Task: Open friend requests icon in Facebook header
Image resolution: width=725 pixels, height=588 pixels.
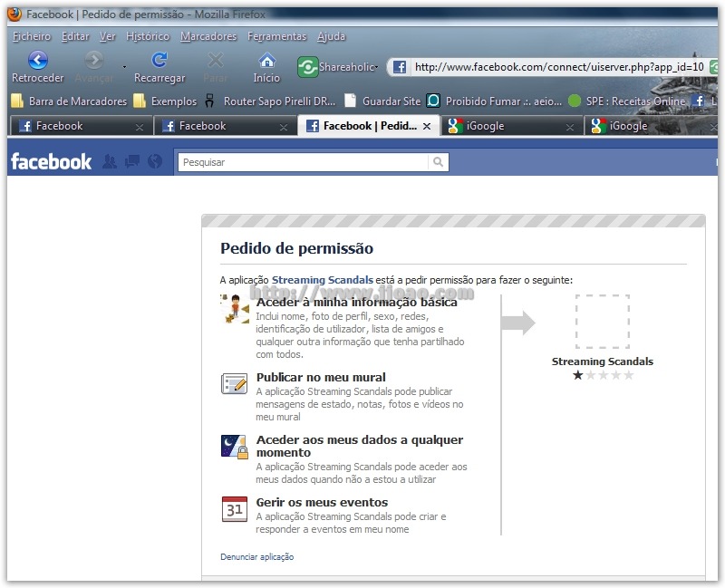Action: tap(110, 162)
